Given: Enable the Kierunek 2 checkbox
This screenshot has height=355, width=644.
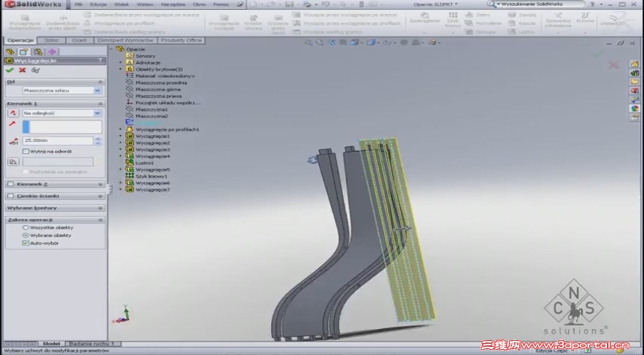Looking at the screenshot, I should [10, 184].
